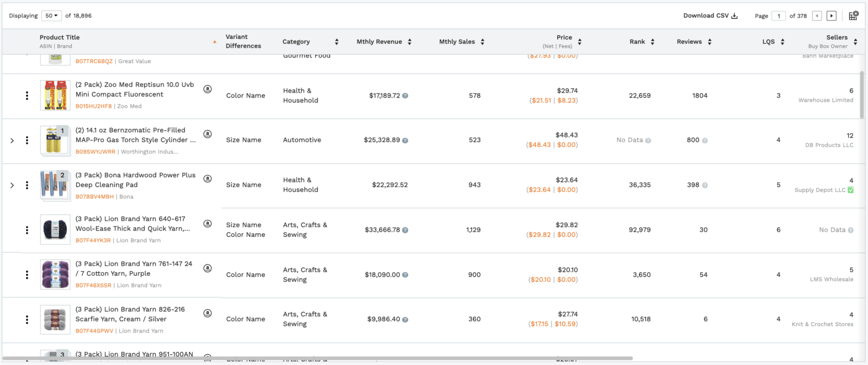Click Amazon badge beside Cotton Yarn Purple
This screenshot has height=365, width=868.
(x=207, y=268)
